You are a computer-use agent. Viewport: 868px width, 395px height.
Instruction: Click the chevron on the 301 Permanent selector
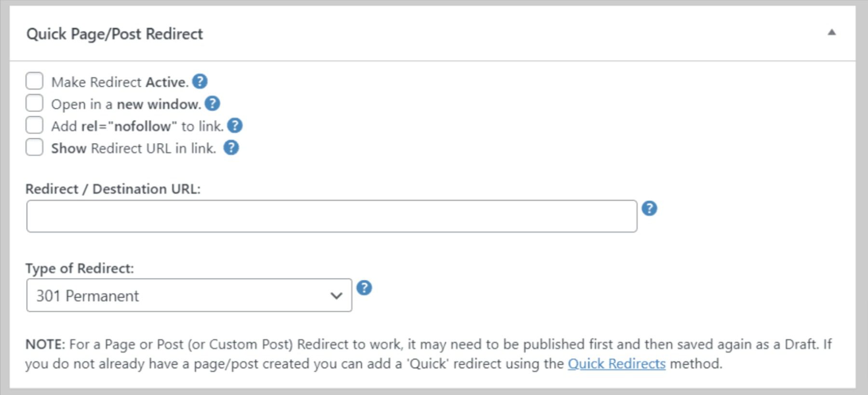click(x=336, y=295)
